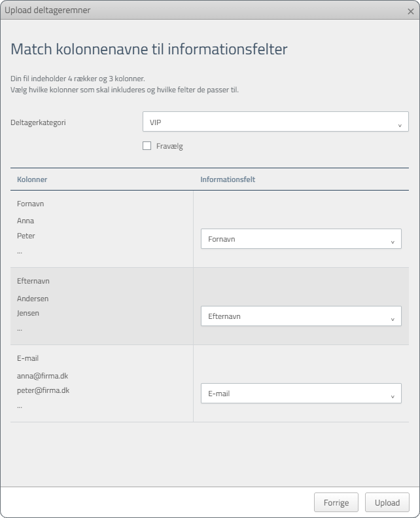Select the Jensen sample value
Image resolution: width=420 pixels, height=518 pixels.
click(x=27, y=313)
